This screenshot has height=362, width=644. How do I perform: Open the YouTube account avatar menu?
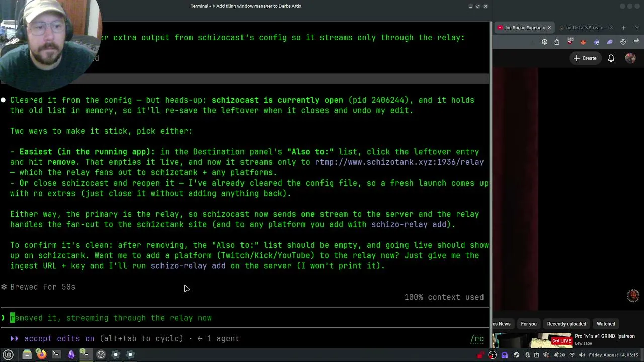click(x=630, y=58)
